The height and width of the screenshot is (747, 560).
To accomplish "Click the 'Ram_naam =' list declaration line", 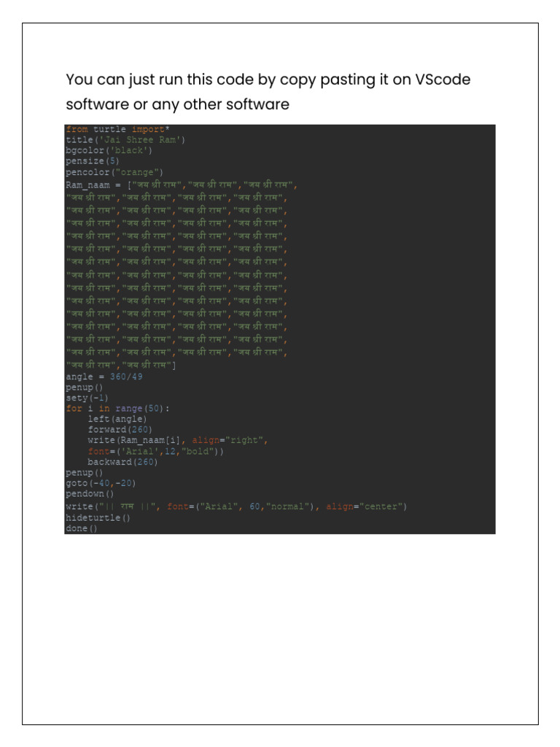I will (182, 185).
